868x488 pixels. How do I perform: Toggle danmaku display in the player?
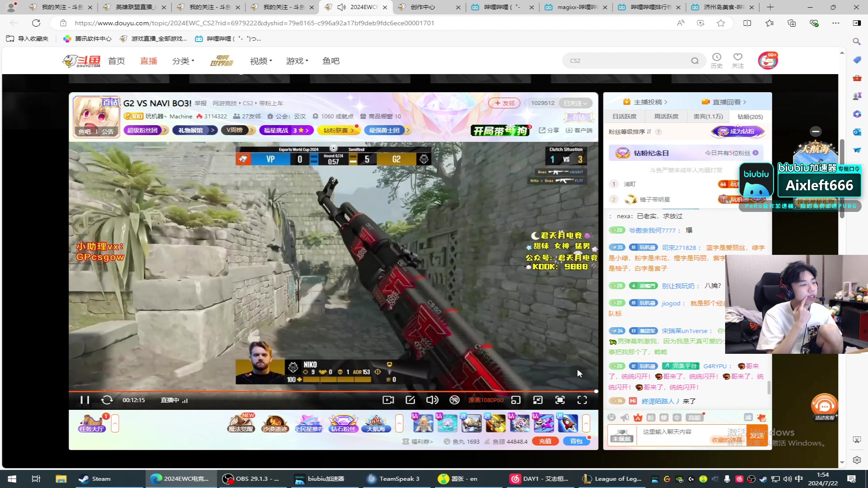pyautogui.click(x=454, y=400)
